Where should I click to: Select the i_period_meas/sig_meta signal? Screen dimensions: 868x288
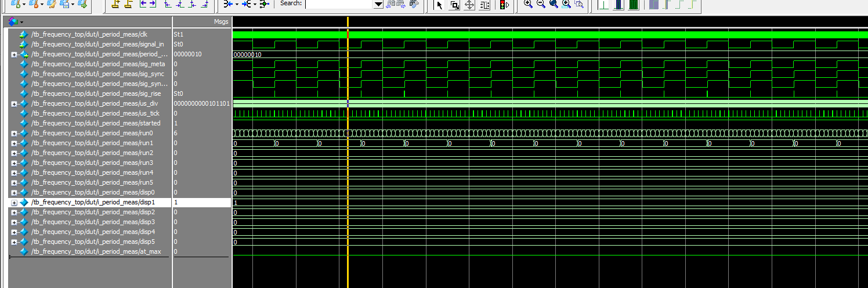coord(98,64)
